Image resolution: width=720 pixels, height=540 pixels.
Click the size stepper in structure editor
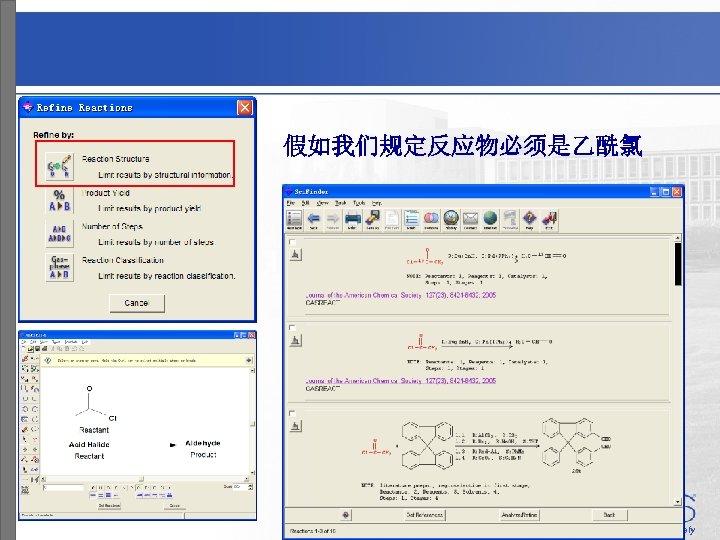pos(250,487)
